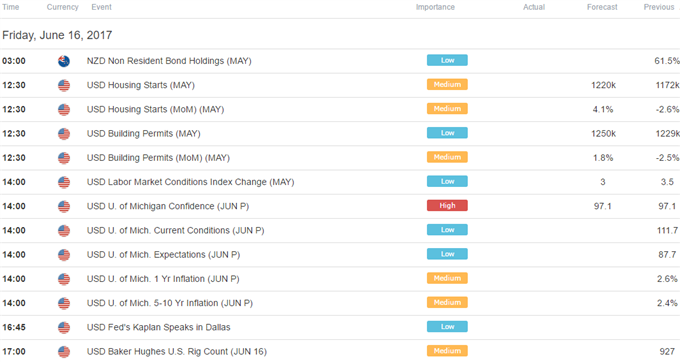The height and width of the screenshot is (362, 680).
Task: Sort by the Time column header
Action: point(10,7)
